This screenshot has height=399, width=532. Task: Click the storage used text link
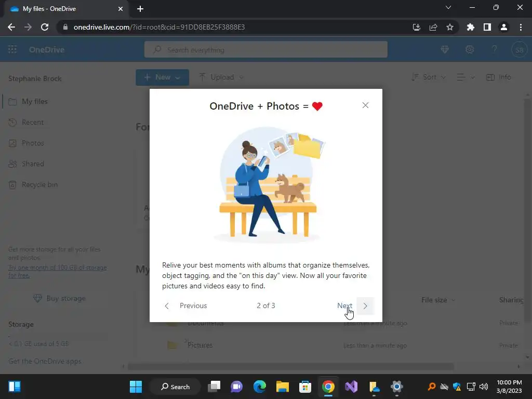[x=38, y=344]
